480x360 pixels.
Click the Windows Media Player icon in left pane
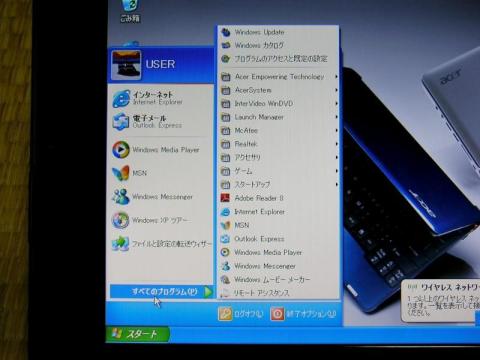pyautogui.click(x=121, y=149)
